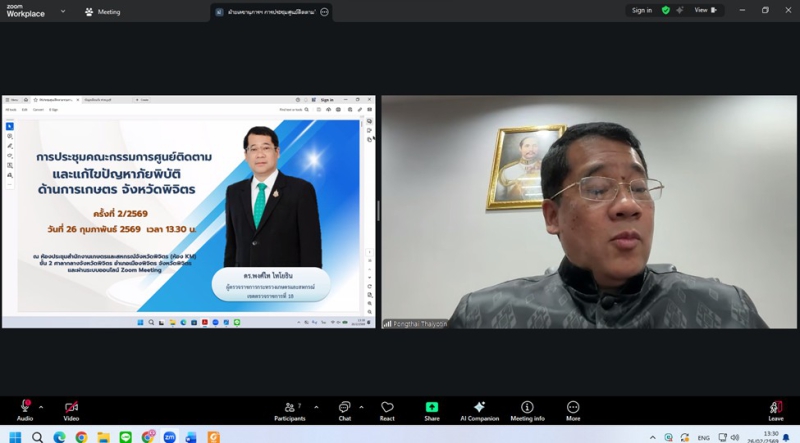Open the Participants panel

pos(292,408)
